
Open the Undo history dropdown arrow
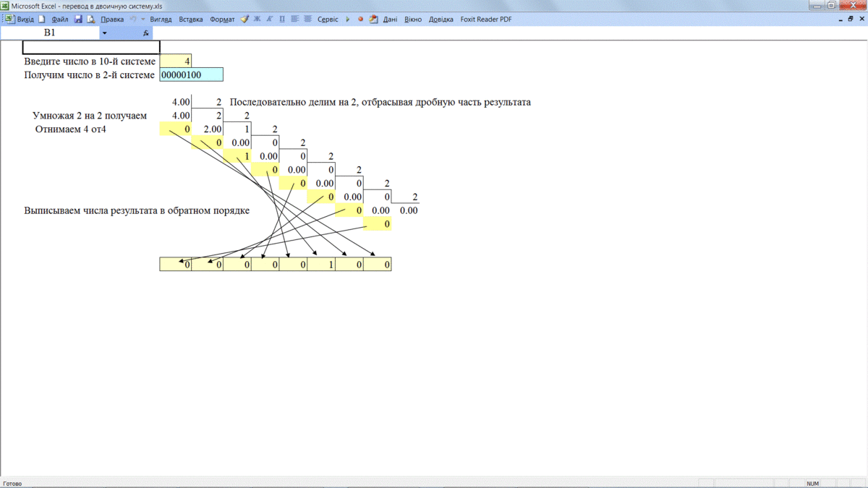coord(142,20)
